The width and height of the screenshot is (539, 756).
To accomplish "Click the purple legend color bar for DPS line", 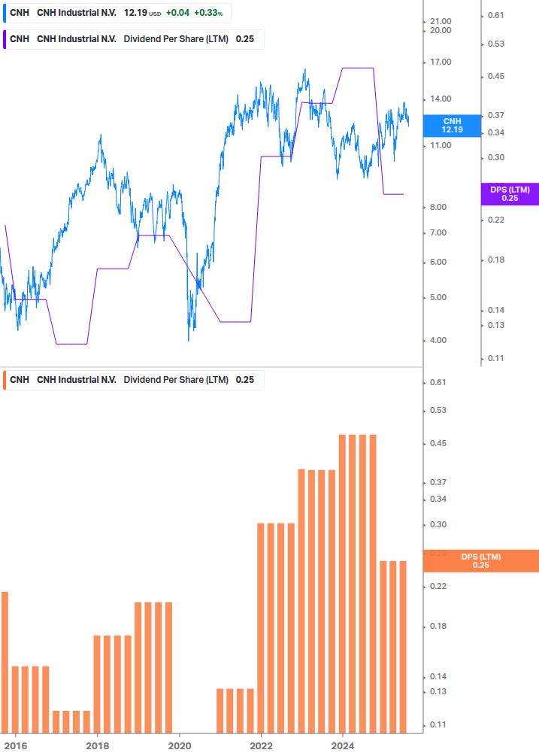I will [x=5, y=40].
